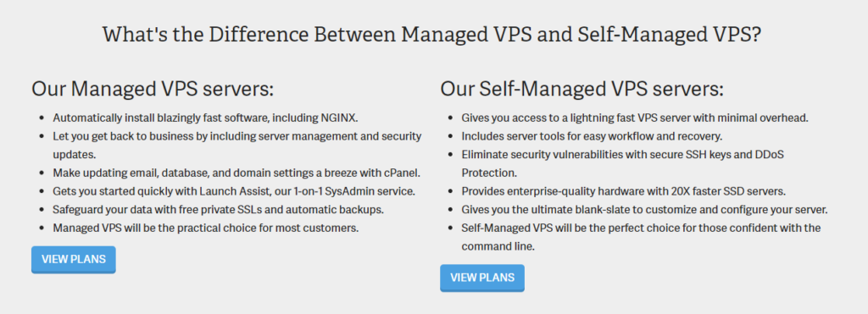Click the bullet mentioning cPanel domain settings
Viewport: 868px width, 314px height.
(237, 173)
